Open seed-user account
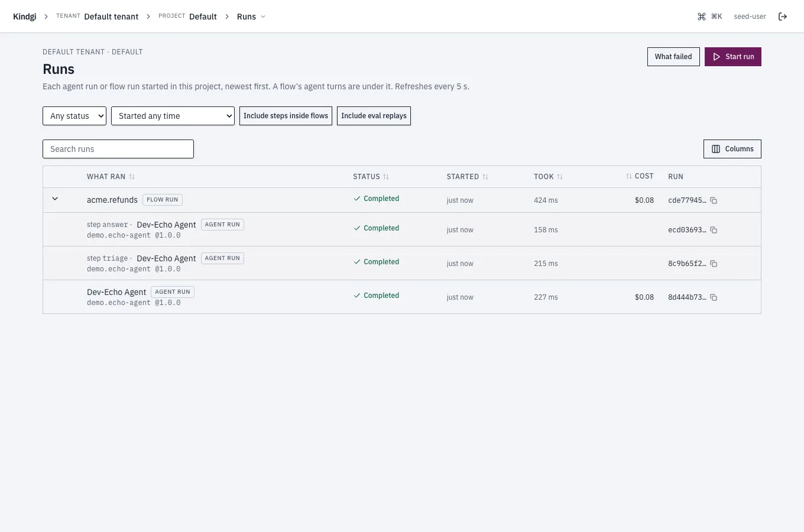 (750, 17)
